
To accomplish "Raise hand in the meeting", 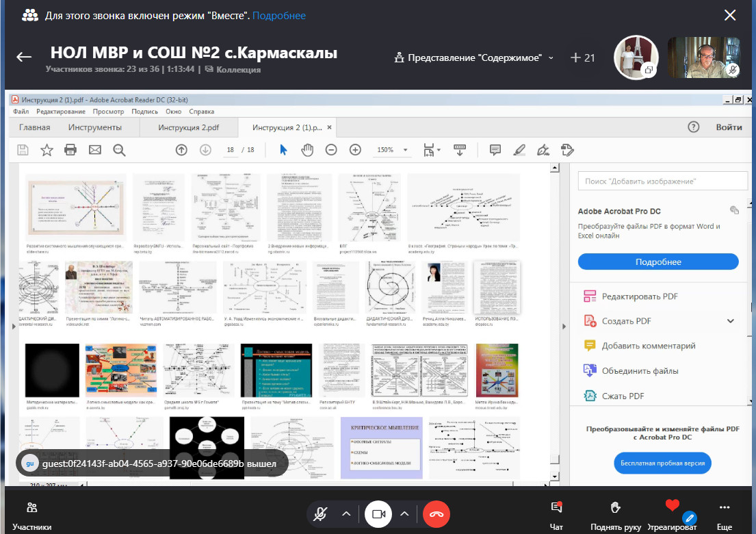I will point(616,513).
